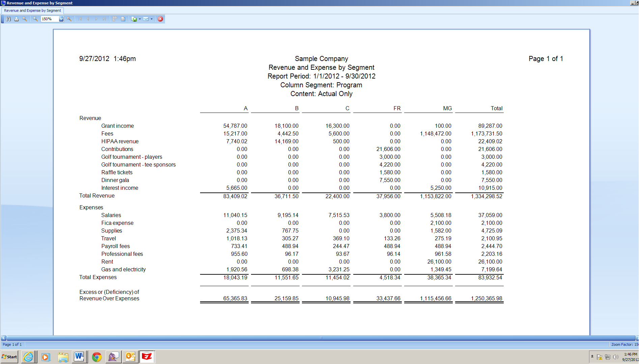
Task: Click the Rent MG value 26,100.00
Action: (439, 262)
